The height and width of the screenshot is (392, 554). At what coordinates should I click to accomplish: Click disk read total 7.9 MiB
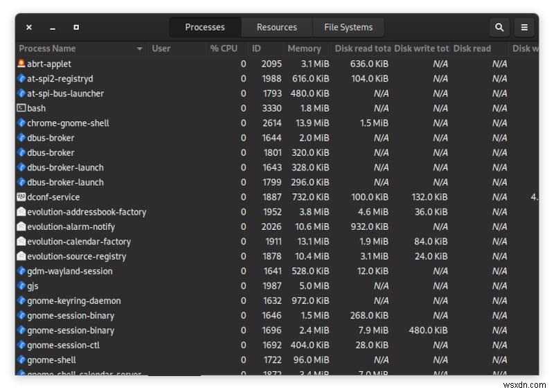(x=373, y=330)
